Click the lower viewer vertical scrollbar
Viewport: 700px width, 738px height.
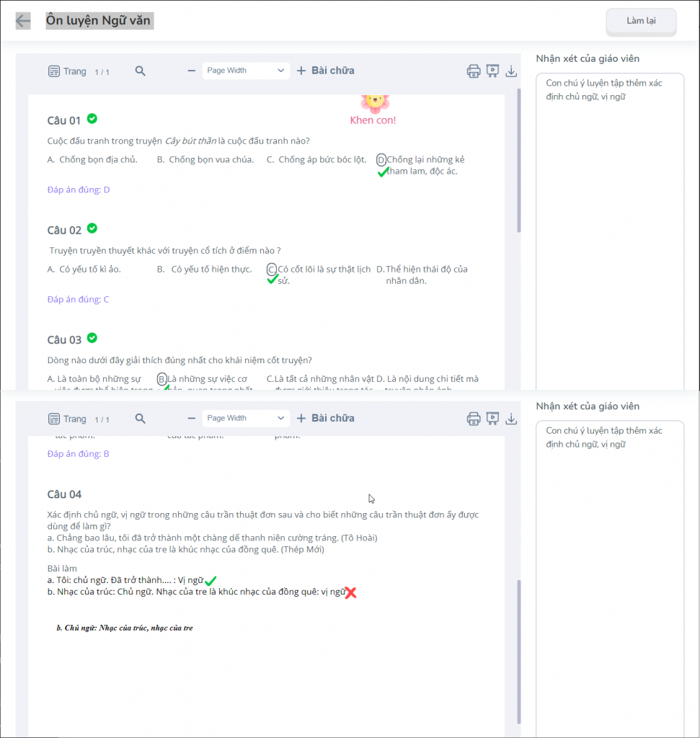pyautogui.click(x=519, y=652)
